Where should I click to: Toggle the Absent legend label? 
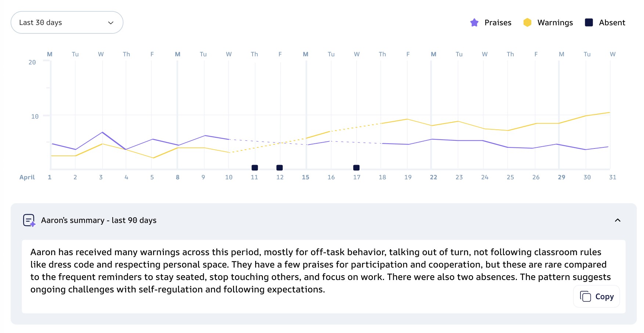pos(612,22)
